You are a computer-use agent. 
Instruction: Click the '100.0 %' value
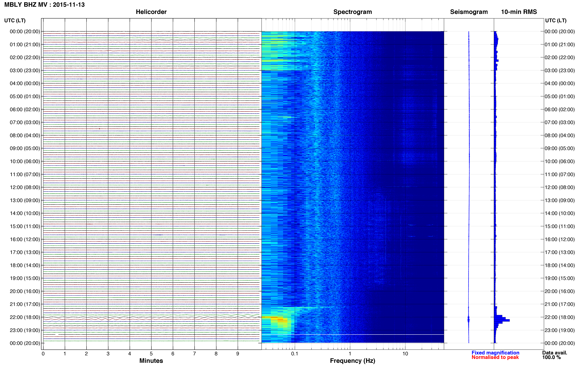[552, 357]
